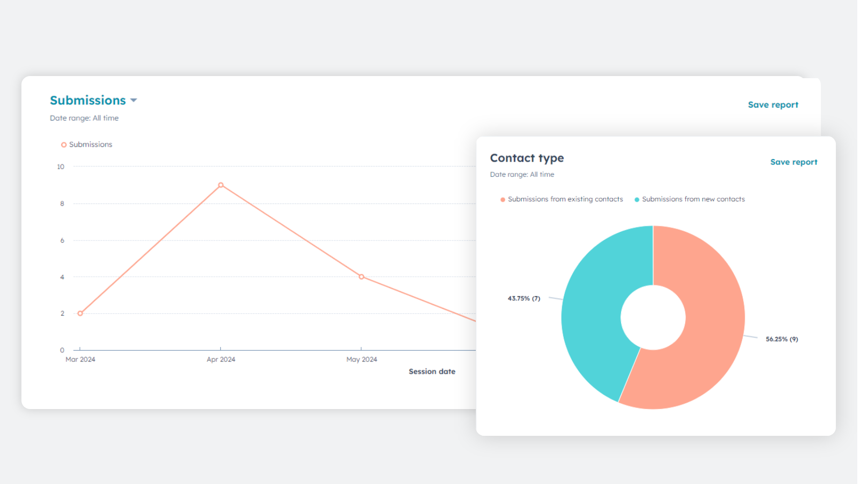Viewport: 868px width, 484px height.
Task: Click the 56.25% (9) slice label
Action: click(x=782, y=338)
